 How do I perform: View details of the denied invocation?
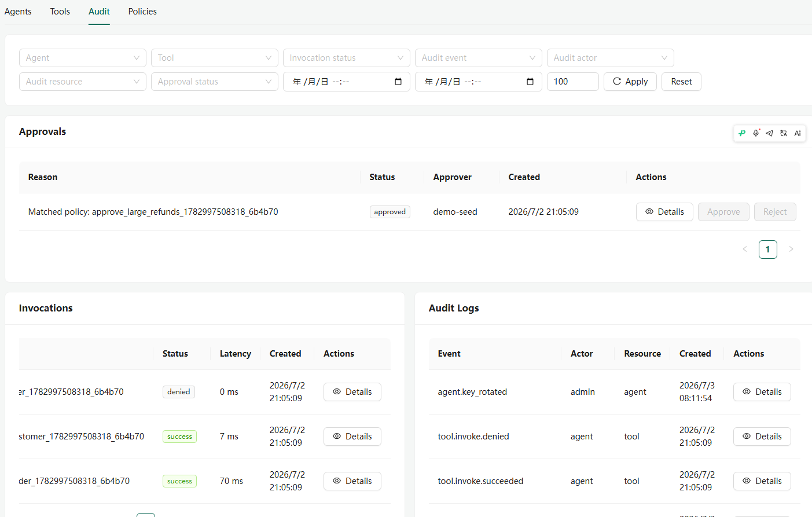pyautogui.click(x=352, y=392)
